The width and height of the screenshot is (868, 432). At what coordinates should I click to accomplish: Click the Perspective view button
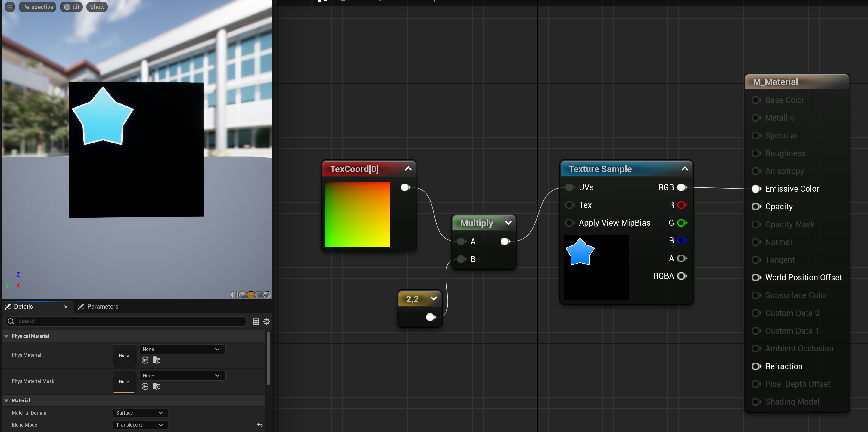coord(37,7)
